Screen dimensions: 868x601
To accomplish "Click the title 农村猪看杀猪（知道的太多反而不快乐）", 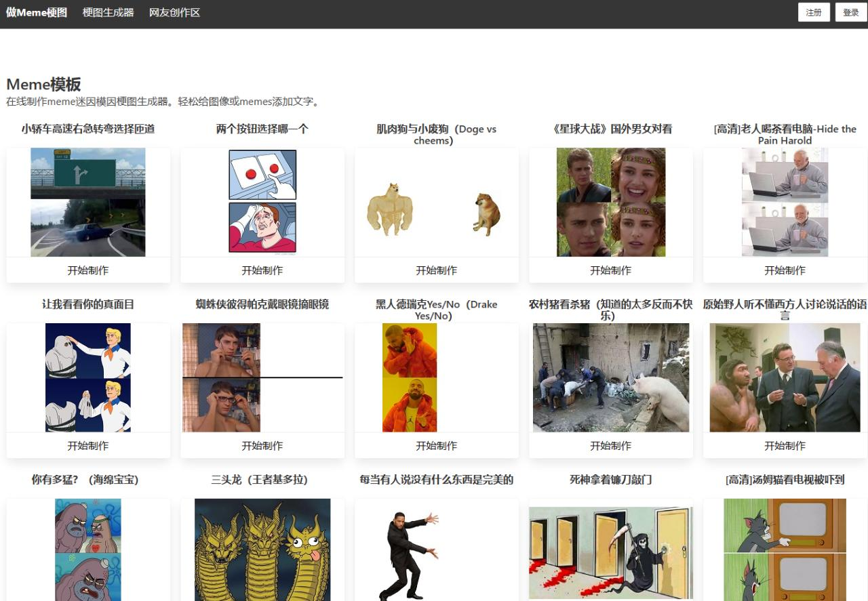I will (x=611, y=310).
